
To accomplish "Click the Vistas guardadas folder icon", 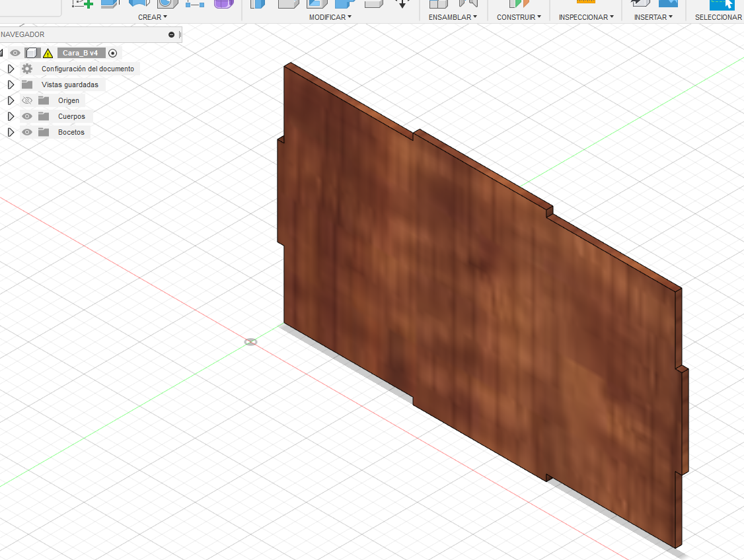I will tap(27, 85).
